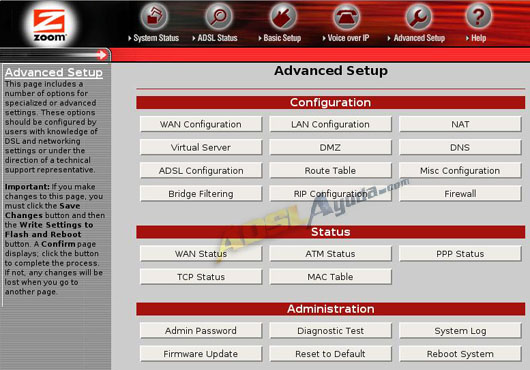Viewport: 530px width, 370px height.
Task: Open the System Log
Action: pyautogui.click(x=460, y=330)
